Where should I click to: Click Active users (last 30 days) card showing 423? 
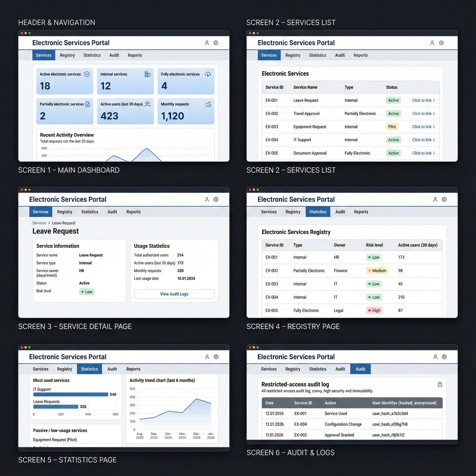pyautogui.click(x=125, y=111)
